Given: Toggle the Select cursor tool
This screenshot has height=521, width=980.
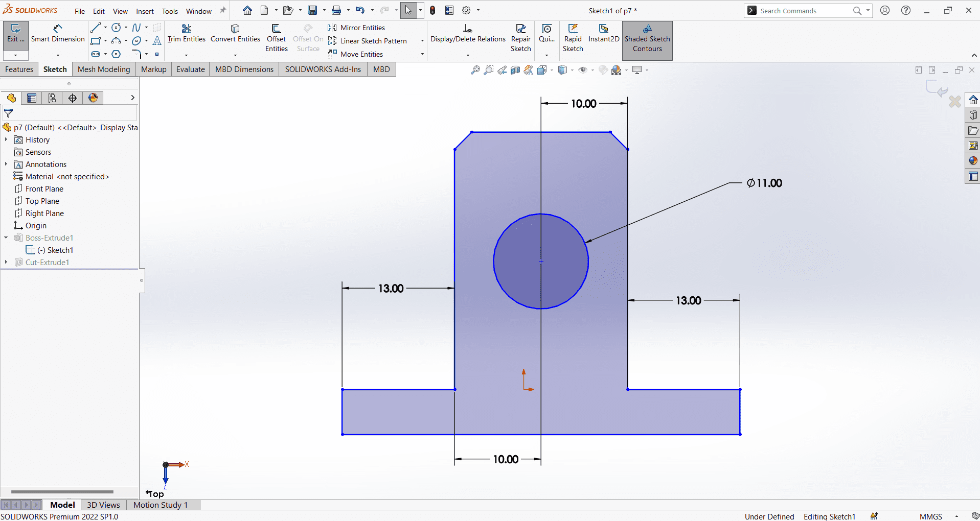Looking at the screenshot, I should coord(408,10).
